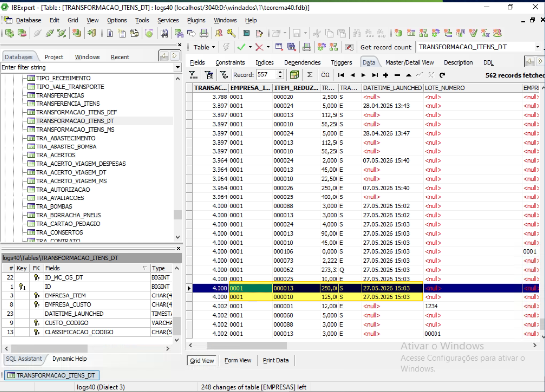This screenshot has width=545, height=392.
Task: Switch to the DDL tab
Action: click(488, 62)
